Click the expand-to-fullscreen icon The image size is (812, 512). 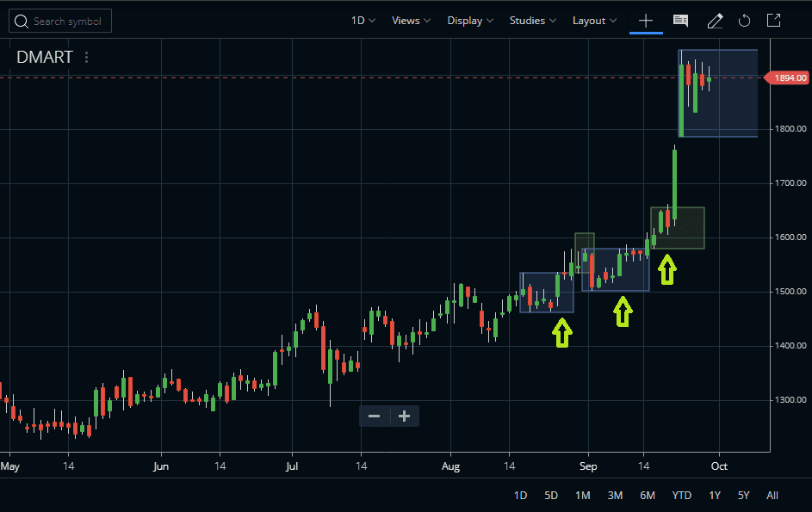[x=773, y=21]
